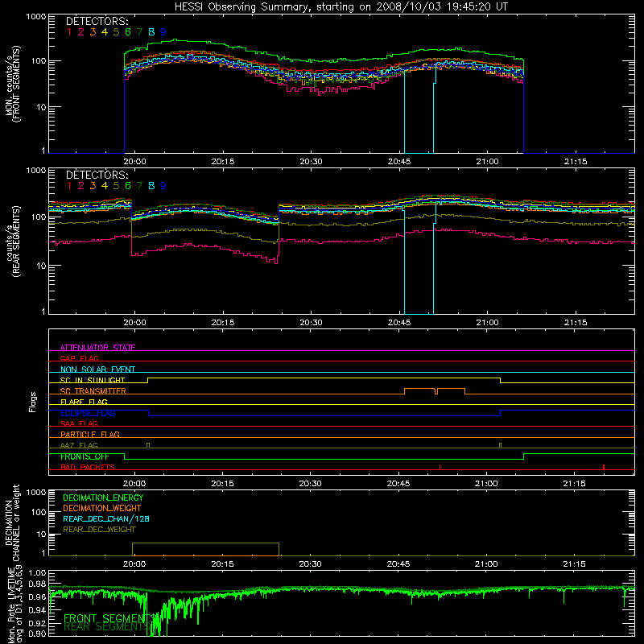This screenshot has height=644, width=644.
Task: Click cyan detector 8 in rear segments legend
Action: click(151, 186)
